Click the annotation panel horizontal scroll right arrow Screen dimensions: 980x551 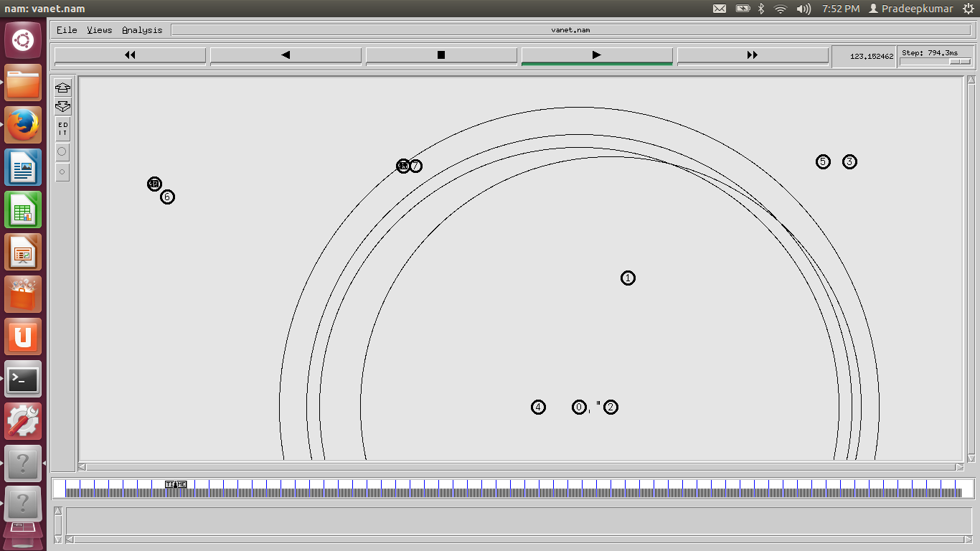pos(969,539)
